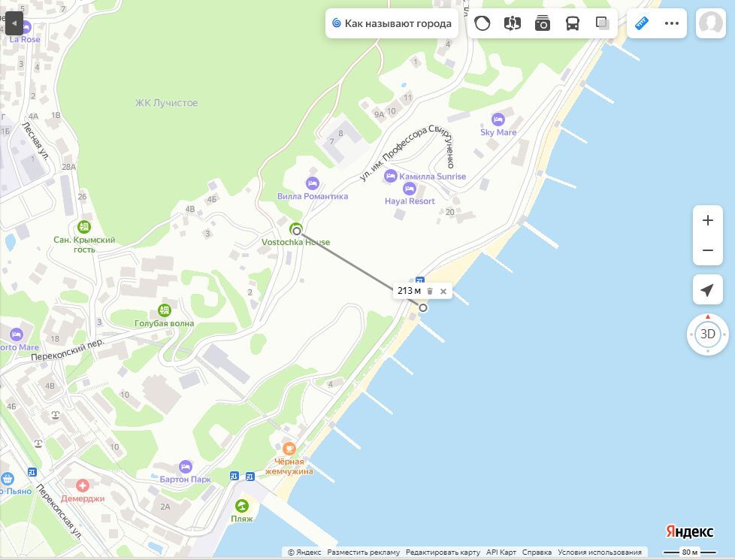This screenshot has width=735, height=560.
Task: Select the Чёрная жемчужина cafe marker
Action: click(289, 448)
